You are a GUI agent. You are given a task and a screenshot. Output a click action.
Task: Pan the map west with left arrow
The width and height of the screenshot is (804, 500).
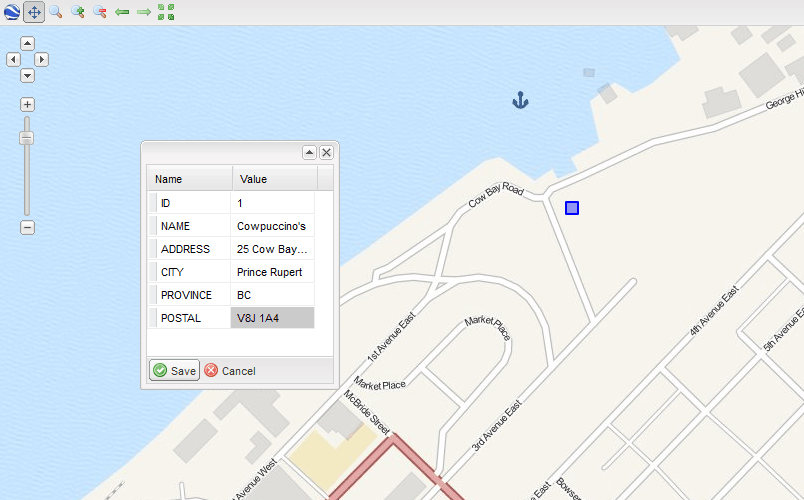(x=13, y=60)
